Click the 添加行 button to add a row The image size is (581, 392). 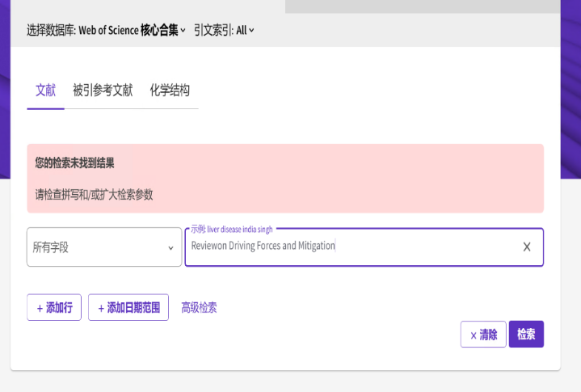(x=54, y=307)
